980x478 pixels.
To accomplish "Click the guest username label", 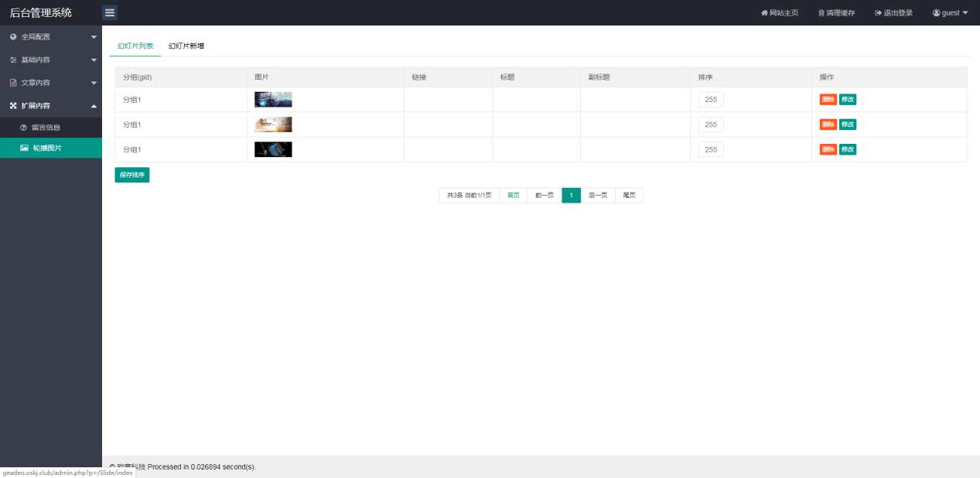I will click(x=951, y=13).
